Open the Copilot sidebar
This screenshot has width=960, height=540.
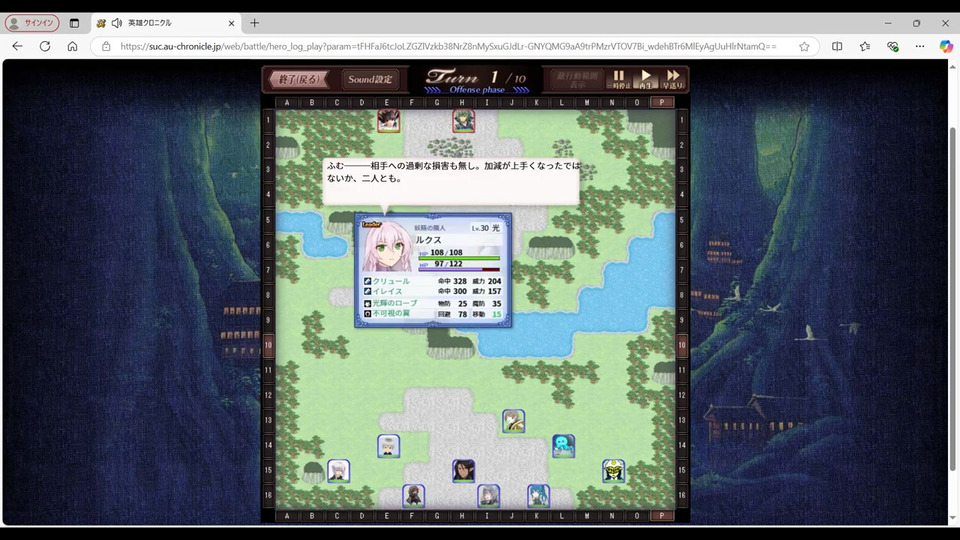click(x=946, y=47)
